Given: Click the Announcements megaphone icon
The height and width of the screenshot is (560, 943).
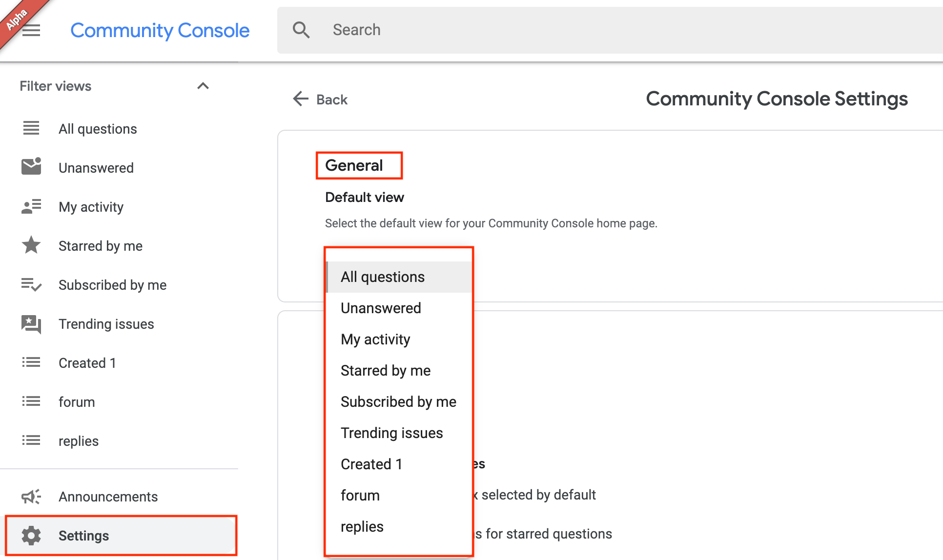Looking at the screenshot, I should (x=31, y=496).
